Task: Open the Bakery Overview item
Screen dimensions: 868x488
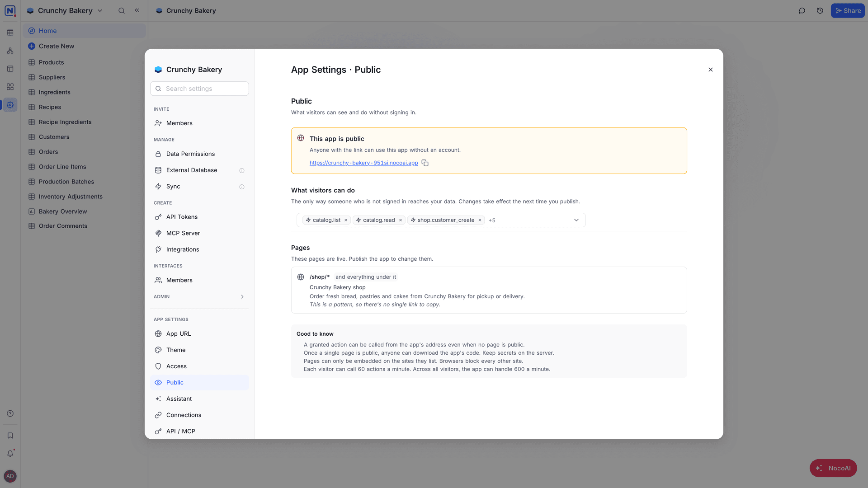Action: pos(84,211)
